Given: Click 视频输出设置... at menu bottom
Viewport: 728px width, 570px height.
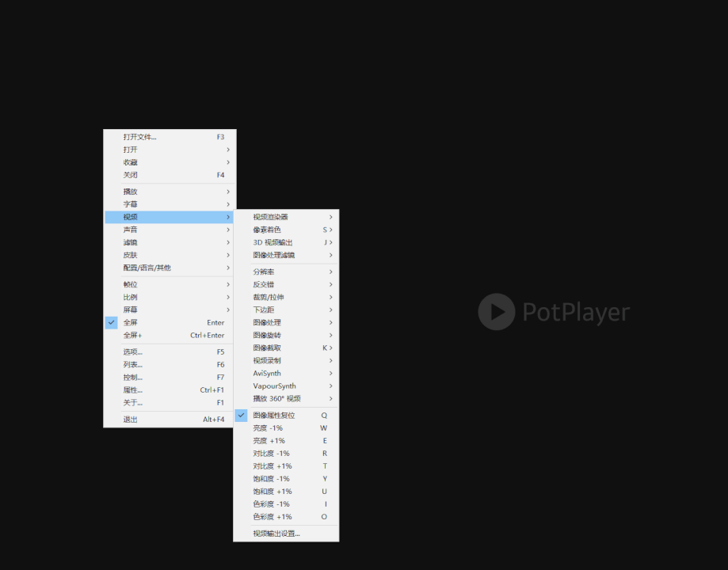Looking at the screenshot, I should point(286,534).
